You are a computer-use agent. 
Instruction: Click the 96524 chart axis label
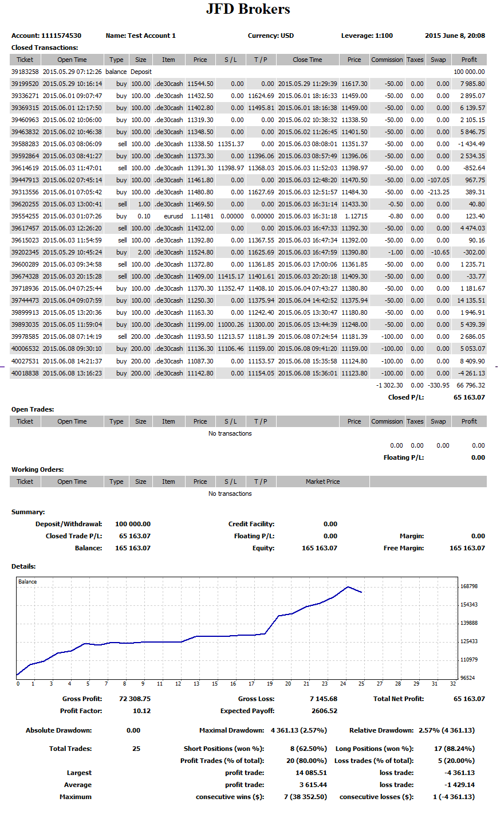point(469,678)
